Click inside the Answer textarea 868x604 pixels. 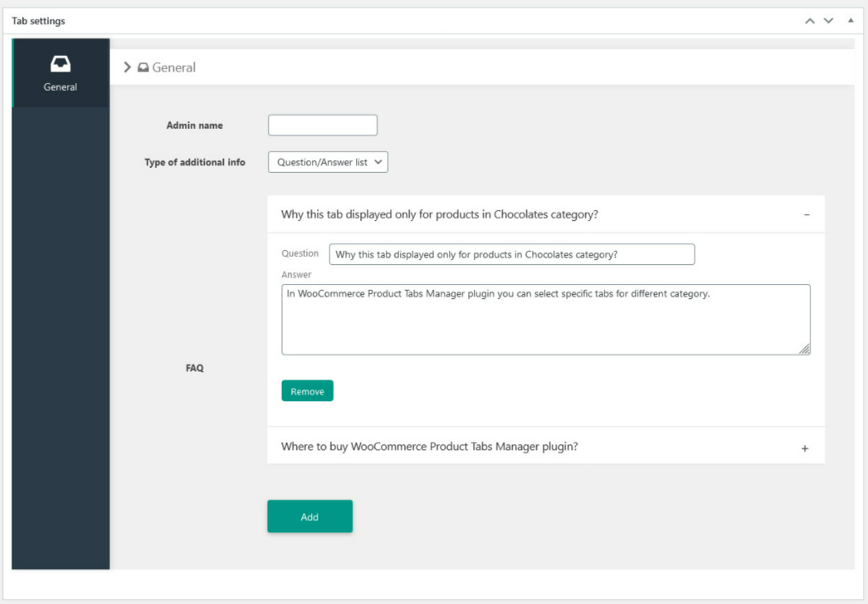[x=546, y=319]
